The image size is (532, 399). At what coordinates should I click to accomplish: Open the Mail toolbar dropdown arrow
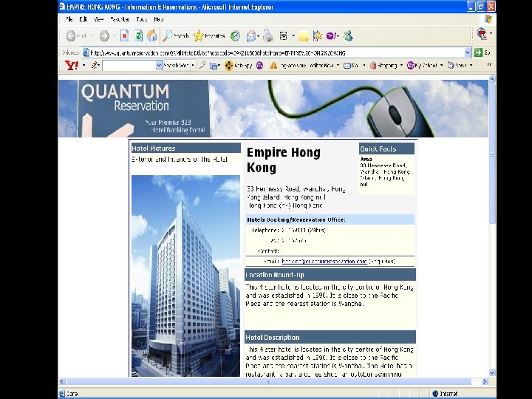coord(259,35)
